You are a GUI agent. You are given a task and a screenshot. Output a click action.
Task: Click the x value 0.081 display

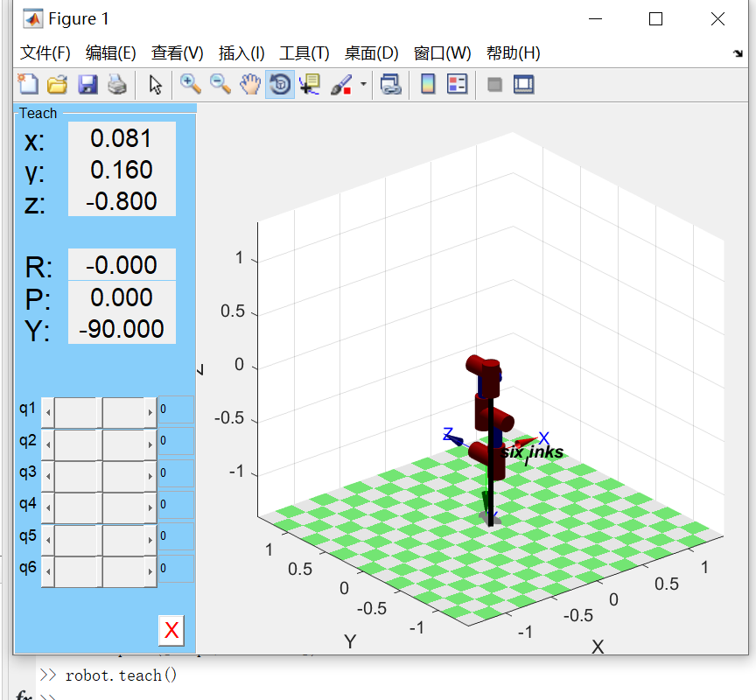(122, 138)
